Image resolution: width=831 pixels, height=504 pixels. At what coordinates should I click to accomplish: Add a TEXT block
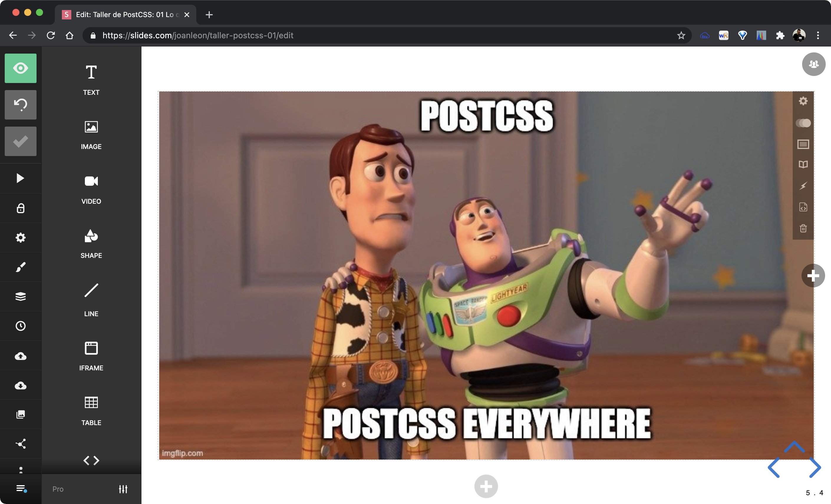click(x=91, y=80)
